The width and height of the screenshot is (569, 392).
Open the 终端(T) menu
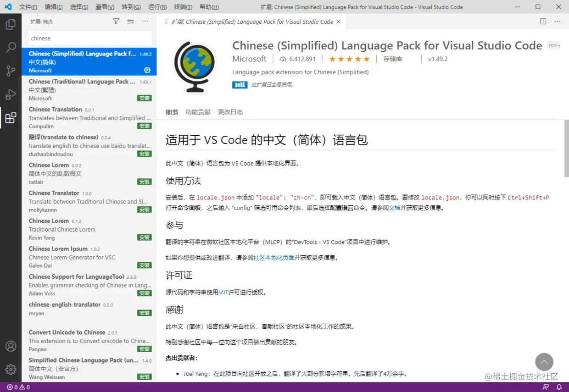(184, 7)
